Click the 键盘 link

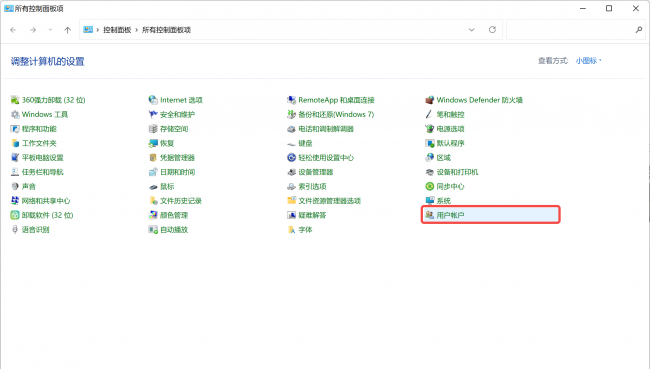[x=305, y=143]
